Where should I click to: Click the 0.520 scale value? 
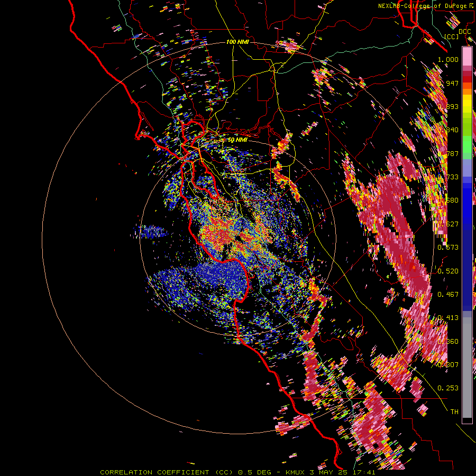448,271
